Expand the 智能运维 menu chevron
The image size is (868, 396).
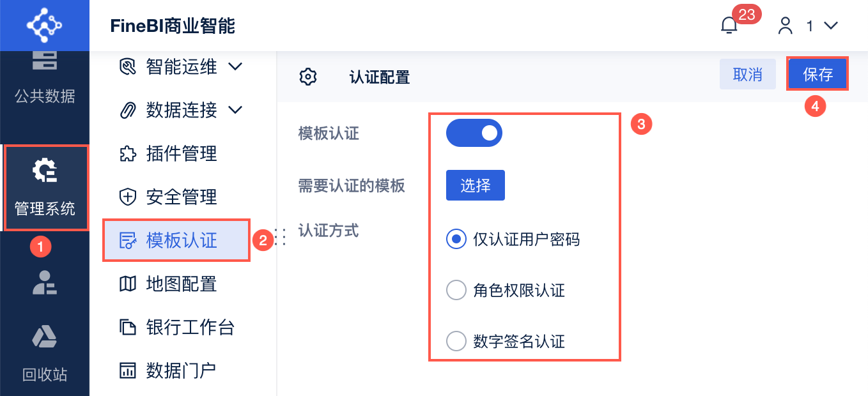click(x=235, y=66)
